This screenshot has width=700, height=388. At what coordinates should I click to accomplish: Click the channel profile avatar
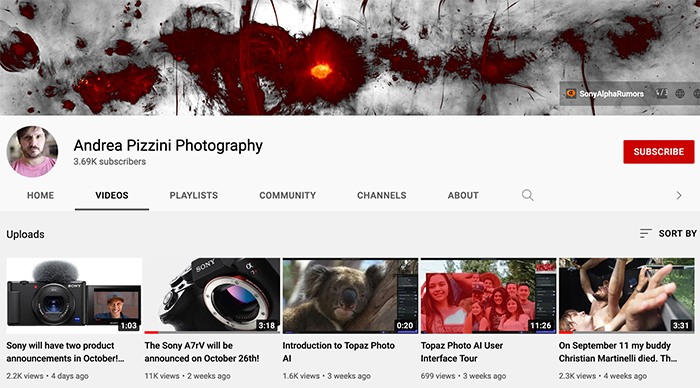pos(32,151)
